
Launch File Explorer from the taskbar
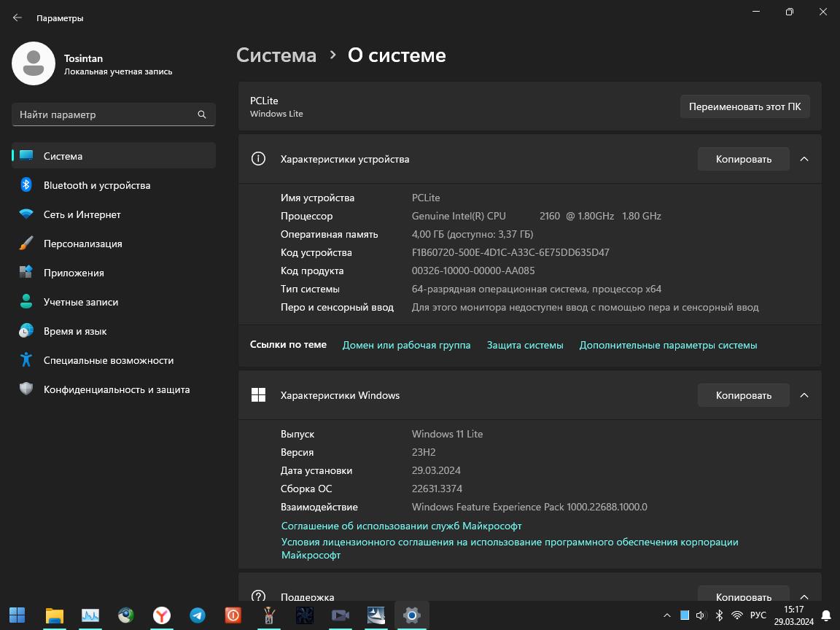(54, 615)
